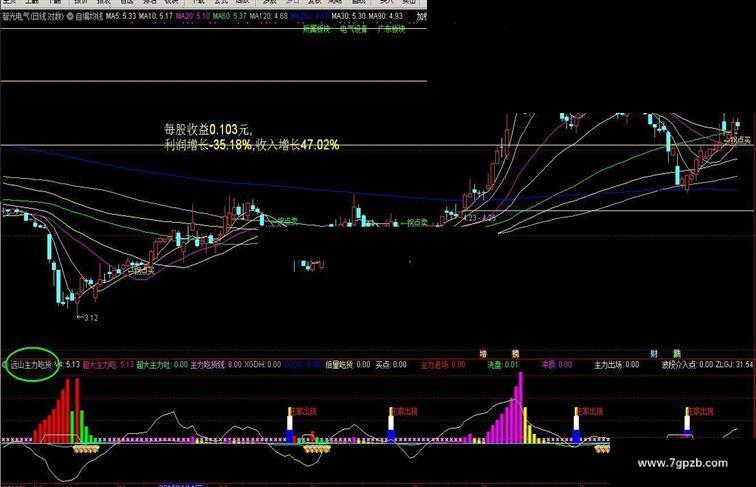Click the 财 event marker above indicator panel

tap(654, 354)
